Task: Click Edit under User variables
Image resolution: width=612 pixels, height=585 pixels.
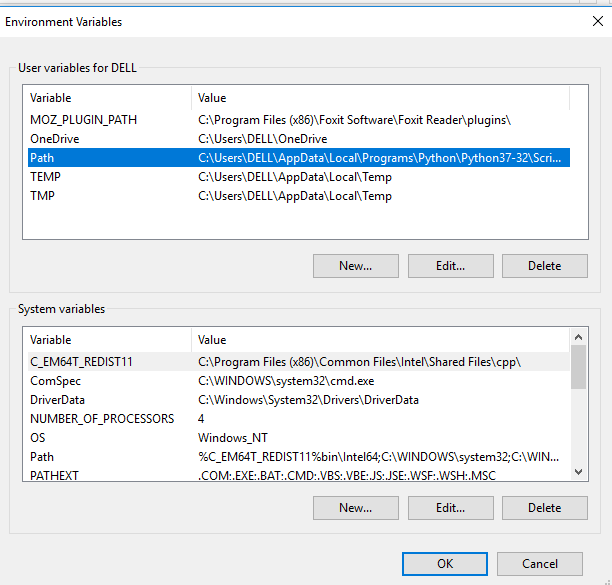Action: pyautogui.click(x=450, y=266)
